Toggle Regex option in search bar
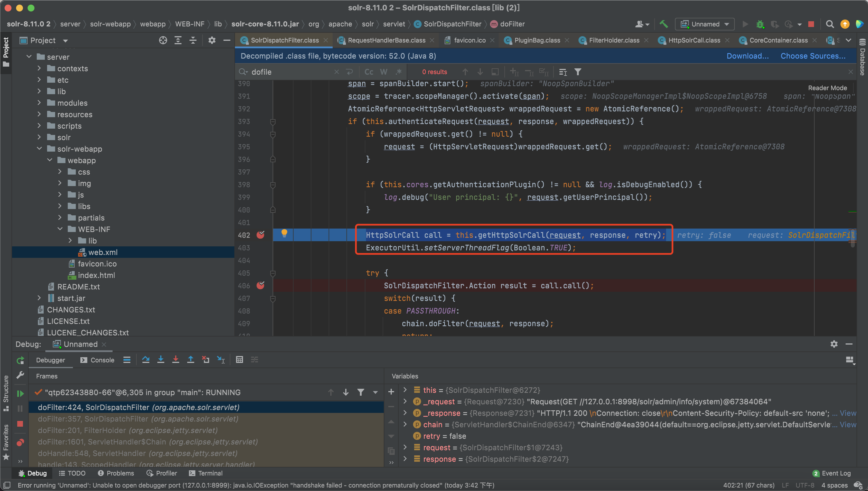 click(x=399, y=72)
